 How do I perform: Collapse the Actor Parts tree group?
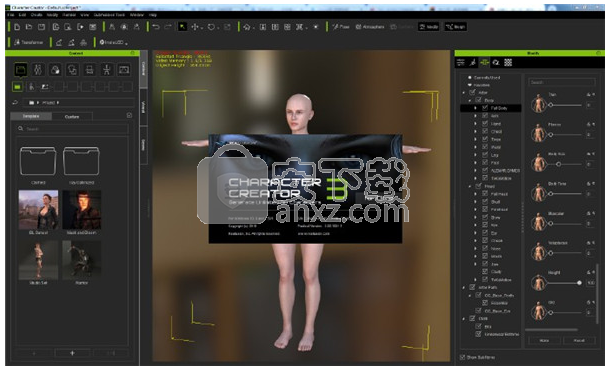464,287
